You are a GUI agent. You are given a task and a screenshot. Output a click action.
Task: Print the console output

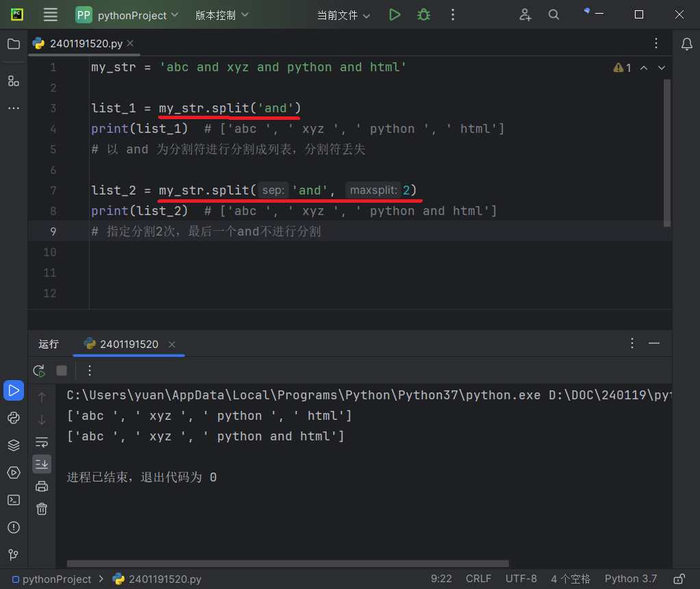coord(42,486)
